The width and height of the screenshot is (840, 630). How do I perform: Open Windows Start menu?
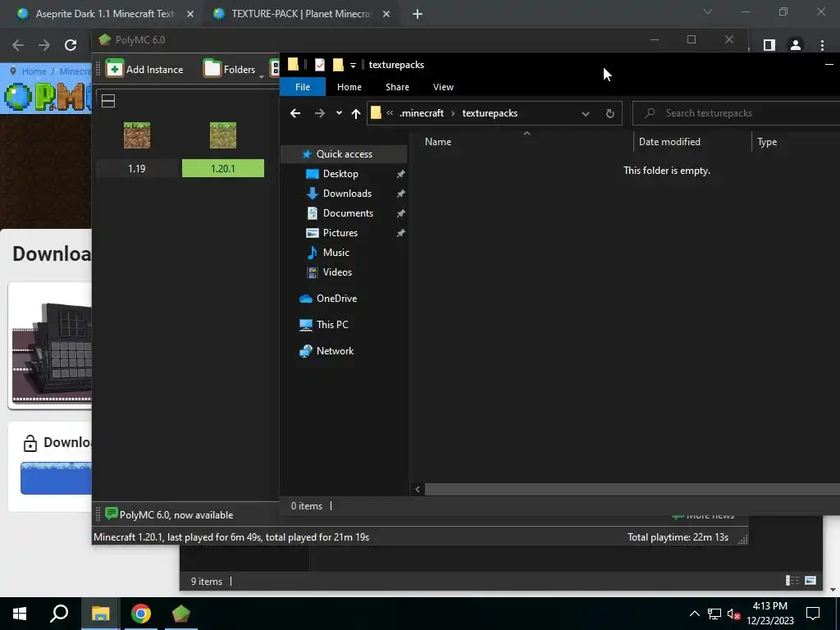coord(20,614)
